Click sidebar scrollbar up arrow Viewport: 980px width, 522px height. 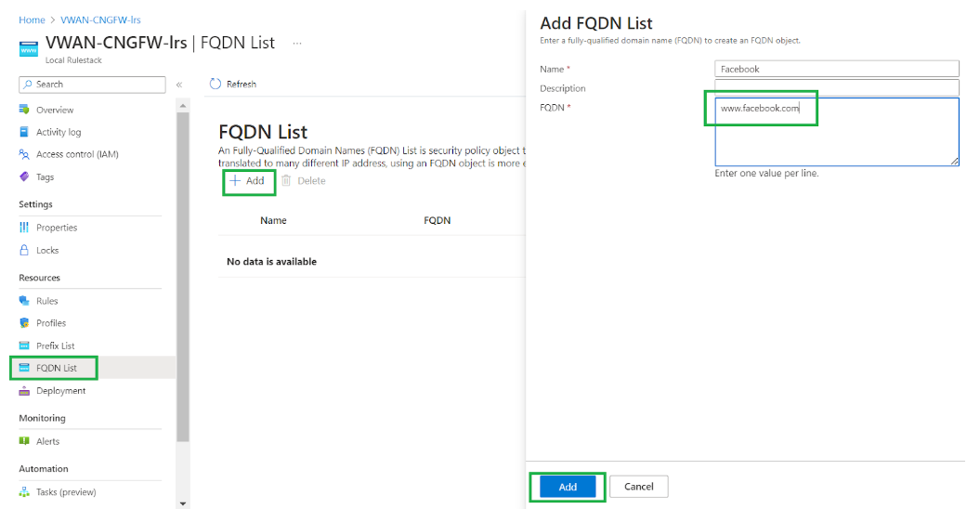click(182, 106)
